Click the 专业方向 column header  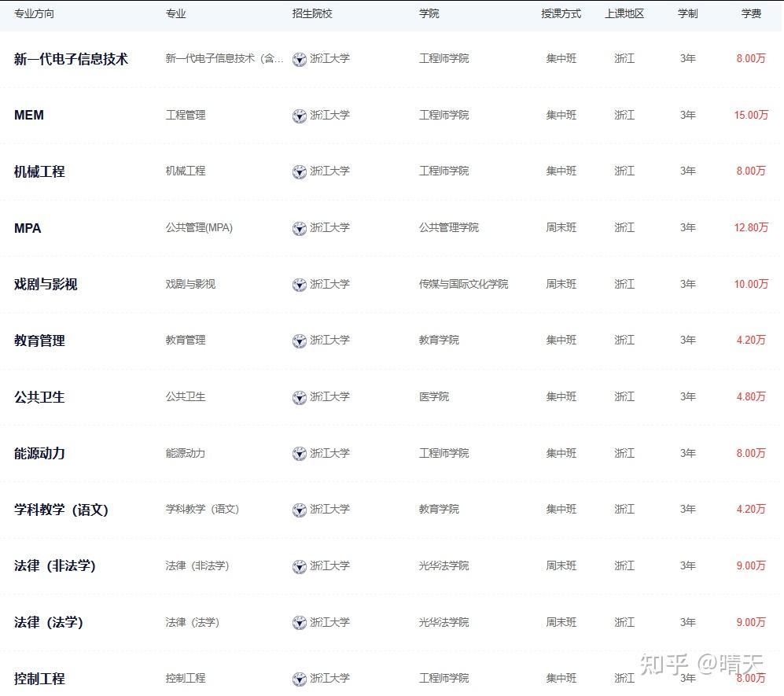pyautogui.click(x=34, y=13)
